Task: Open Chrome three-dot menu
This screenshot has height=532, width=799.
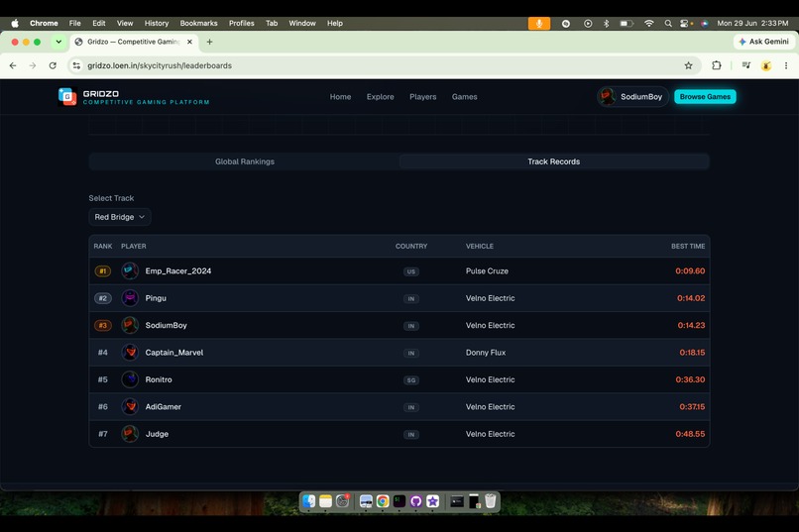Action: [x=786, y=65]
